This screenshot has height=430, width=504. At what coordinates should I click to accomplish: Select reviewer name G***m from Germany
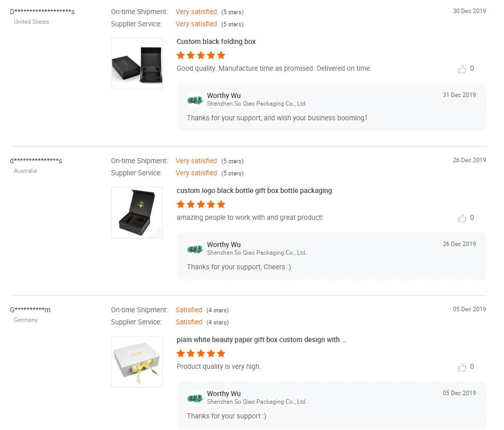[30, 310]
